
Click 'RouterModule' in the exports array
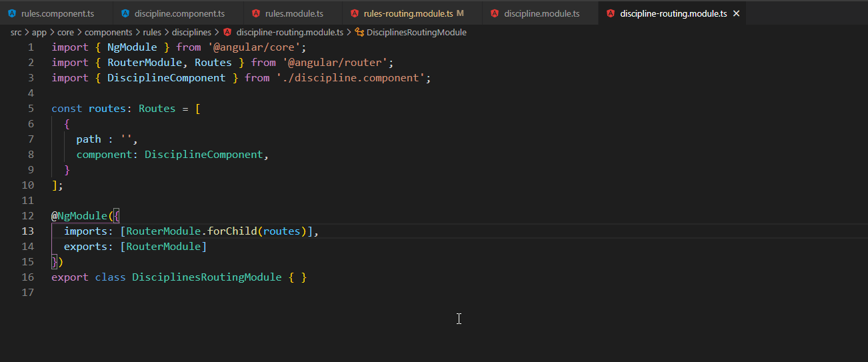163,247
